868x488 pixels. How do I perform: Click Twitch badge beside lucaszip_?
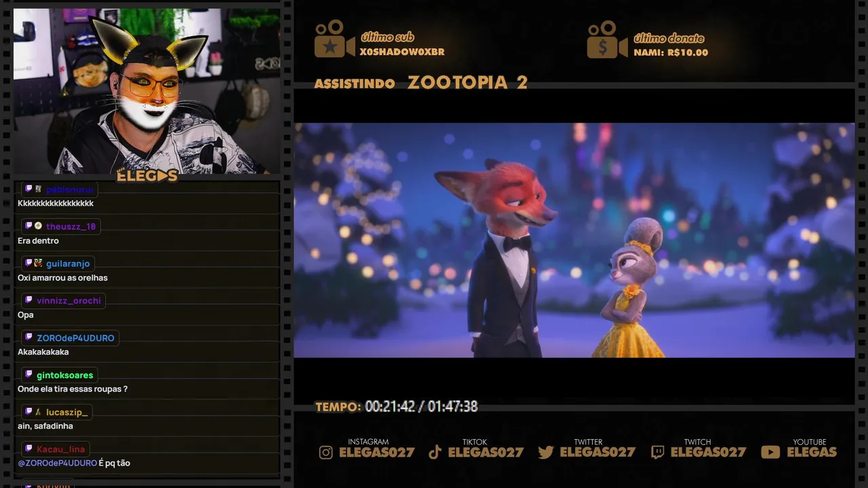28,411
